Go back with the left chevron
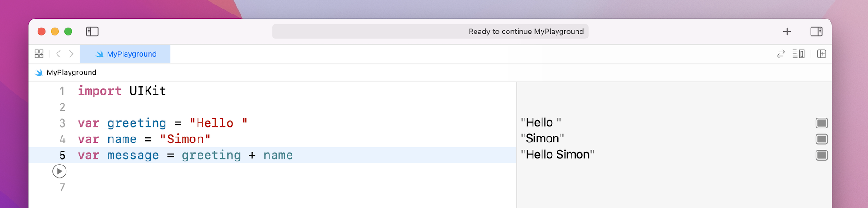 click(x=58, y=54)
